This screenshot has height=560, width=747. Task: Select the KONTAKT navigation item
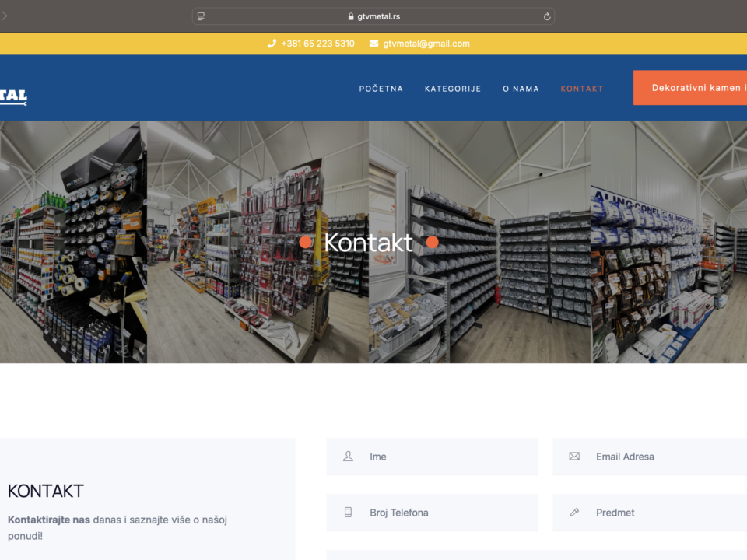point(581,89)
